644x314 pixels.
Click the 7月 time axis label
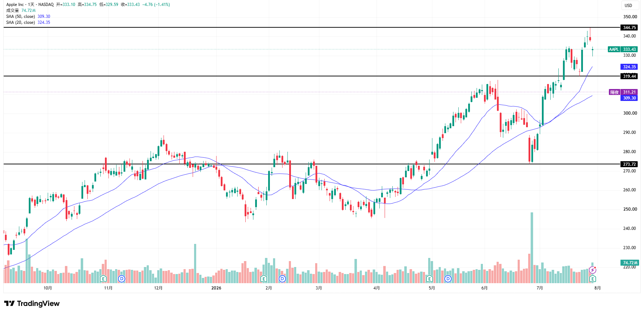[540, 288]
